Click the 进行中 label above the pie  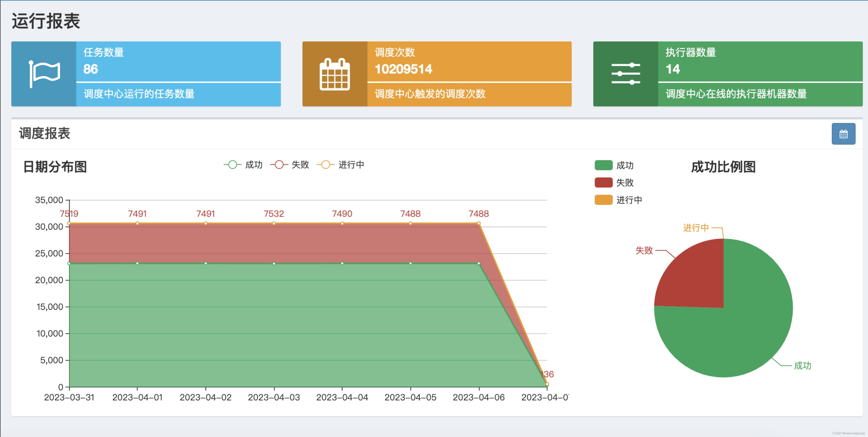click(696, 228)
